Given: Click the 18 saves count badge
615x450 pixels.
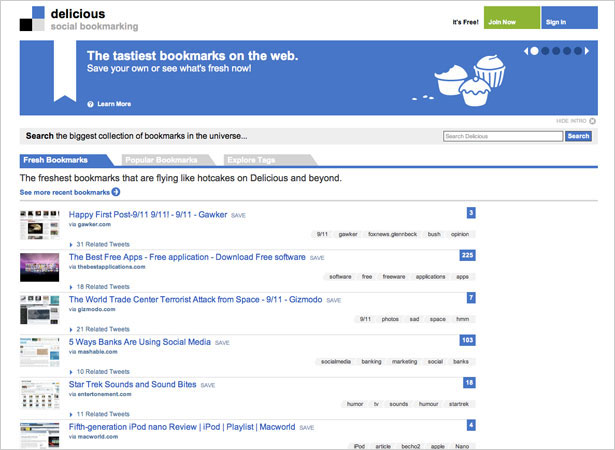Looking at the screenshot, I should click(469, 383).
